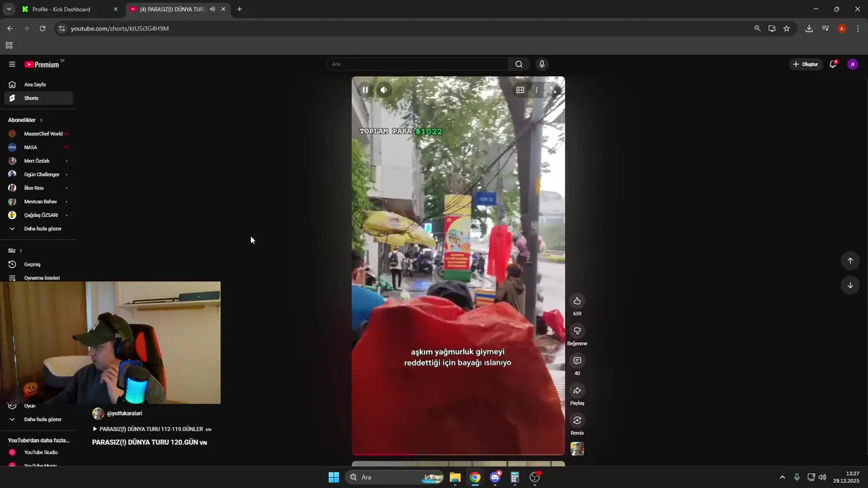Open Oynatma listeleri playlists
Viewport: 868px width, 488px height.
pos(38,278)
